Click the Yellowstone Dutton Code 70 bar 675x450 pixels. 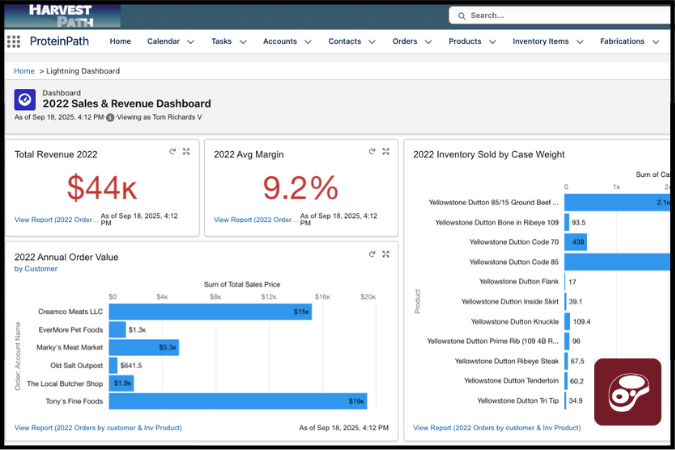[576, 242]
